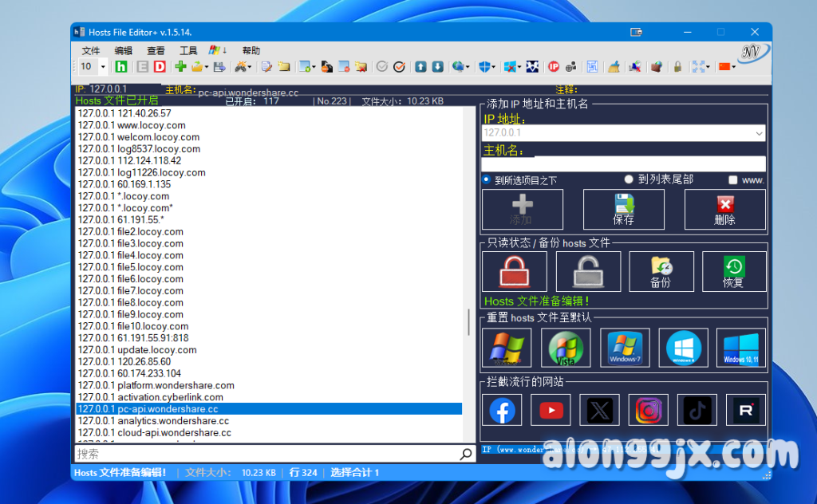Expand the IP 地址 combo box

(758, 133)
